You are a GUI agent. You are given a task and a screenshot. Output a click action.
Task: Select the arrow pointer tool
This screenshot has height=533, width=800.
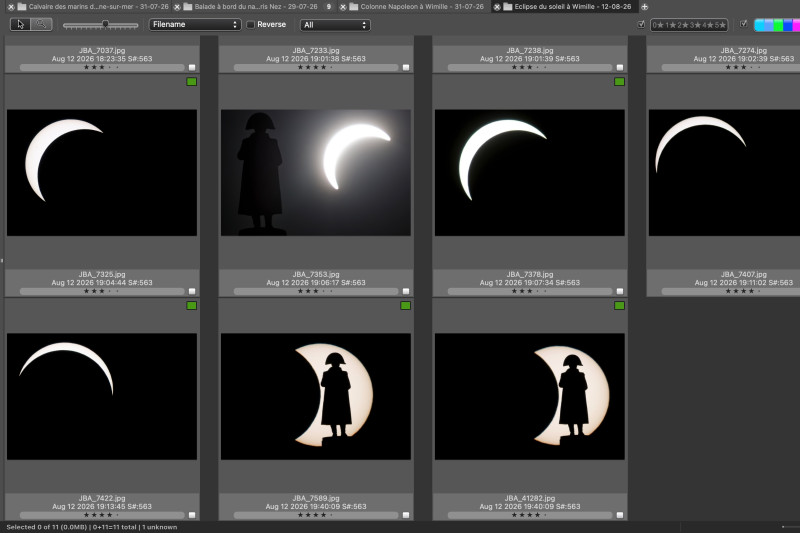(x=20, y=24)
